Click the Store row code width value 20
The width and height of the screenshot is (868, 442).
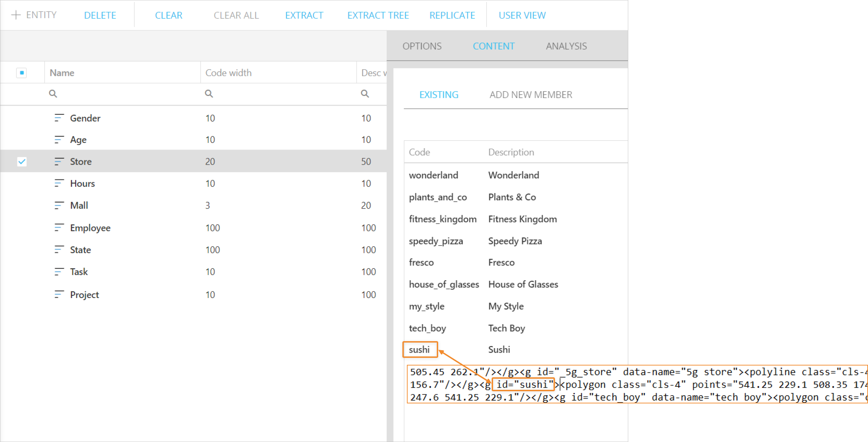(210, 161)
